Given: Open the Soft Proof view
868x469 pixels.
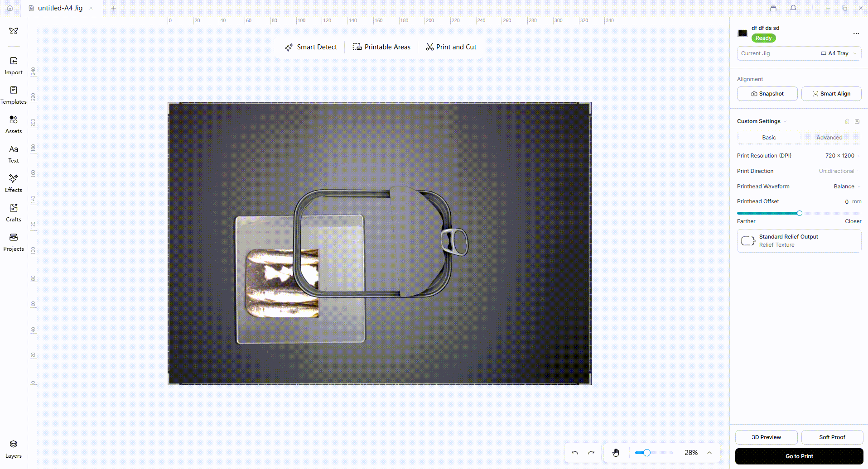Looking at the screenshot, I should coord(832,437).
